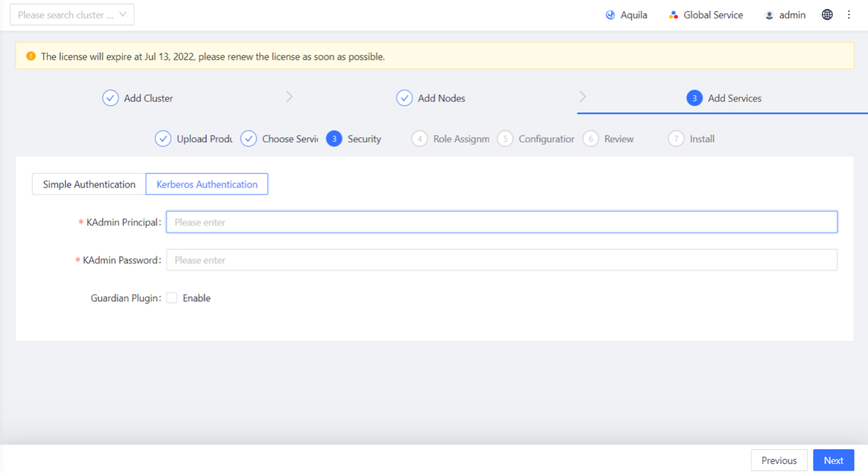Click the Add Services step number 3 icon

pyautogui.click(x=694, y=98)
